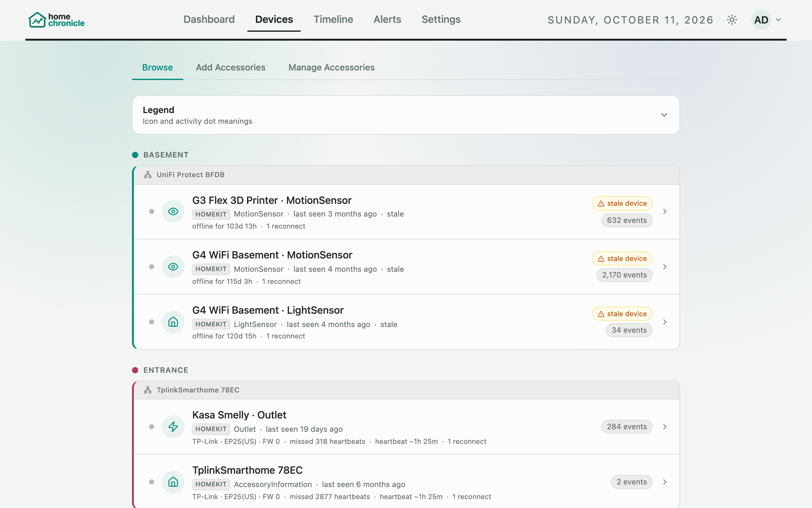This screenshot has width=812, height=508.
Task: Click the G3 Flex 3D Printer eye icon
Action: click(173, 211)
